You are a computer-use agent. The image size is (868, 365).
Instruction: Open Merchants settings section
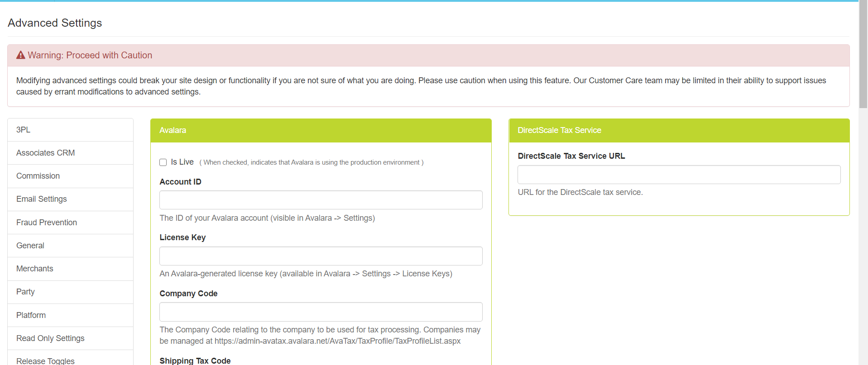(35, 269)
